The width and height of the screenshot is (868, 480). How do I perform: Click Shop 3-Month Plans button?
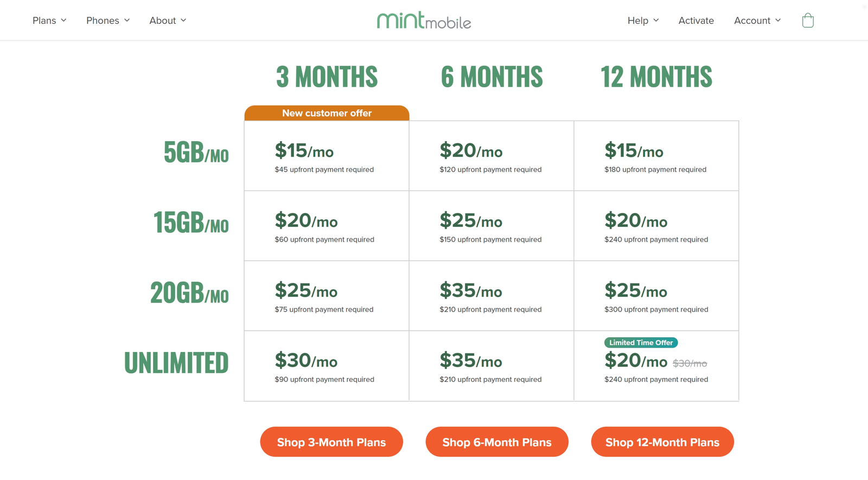(x=331, y=442)
